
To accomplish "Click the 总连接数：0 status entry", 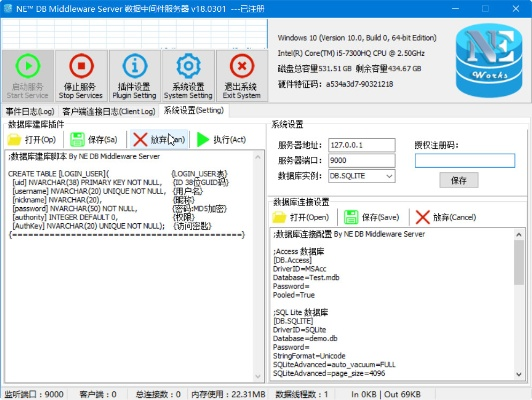I will [158, 394].
